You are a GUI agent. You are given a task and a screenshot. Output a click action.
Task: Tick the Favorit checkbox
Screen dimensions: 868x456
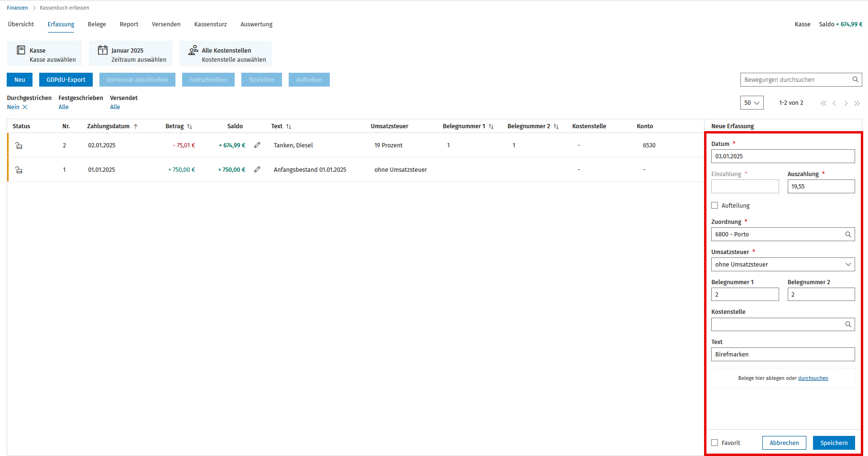click(x=715, y=443)
